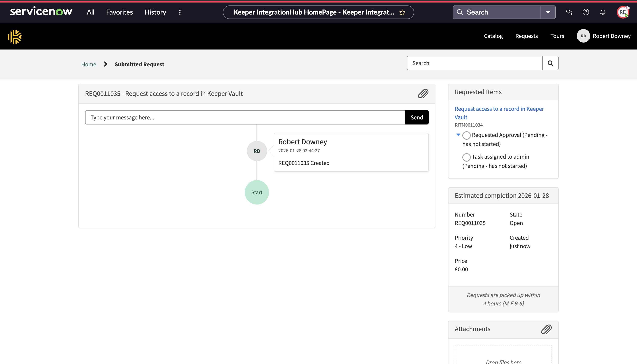Click paperclip icon in request header
This screenshot has width=637, height=364.
pyautogui.click(x=423, y=94)
